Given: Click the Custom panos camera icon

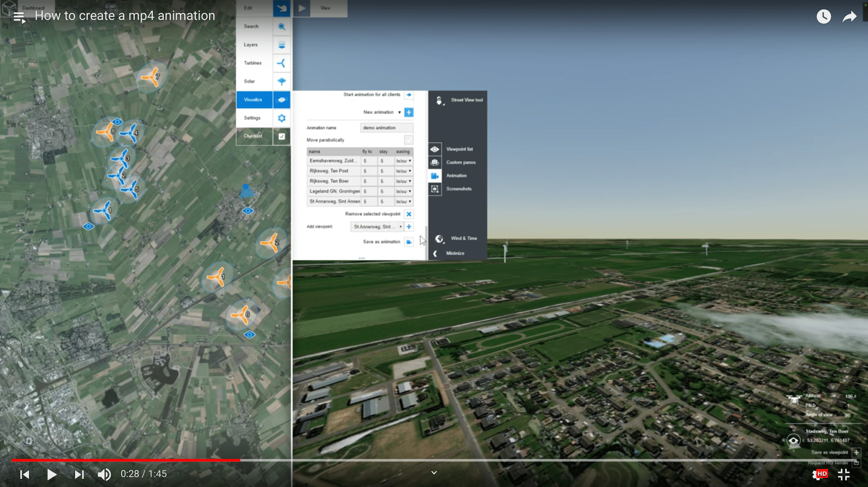Looking at the screenshot, I should point(435,162).
